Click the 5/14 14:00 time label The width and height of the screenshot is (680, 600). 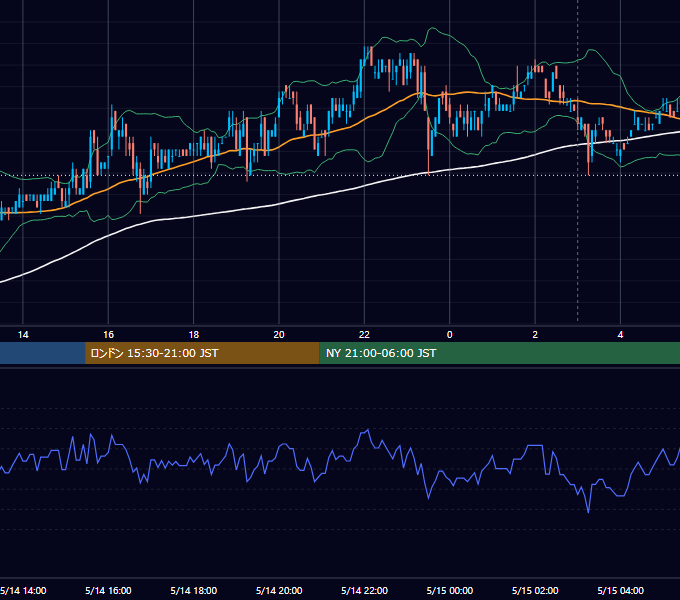[23, 590]
